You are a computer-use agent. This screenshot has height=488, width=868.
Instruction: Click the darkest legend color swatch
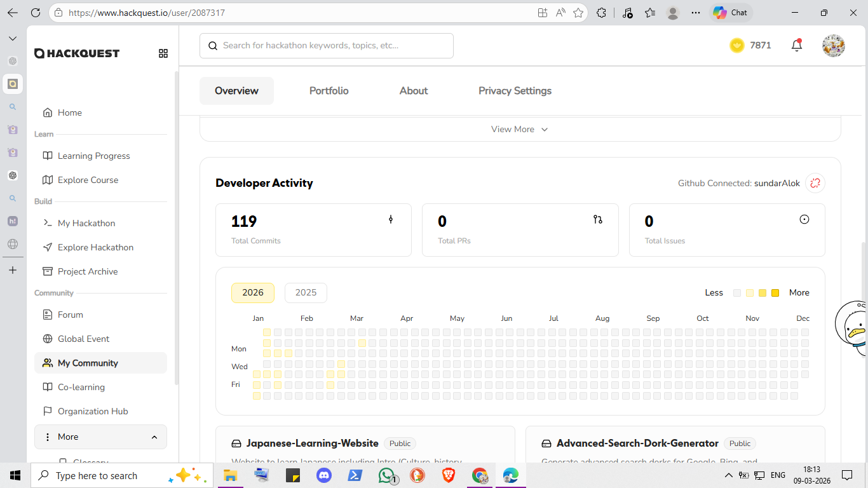click(775, 293)
